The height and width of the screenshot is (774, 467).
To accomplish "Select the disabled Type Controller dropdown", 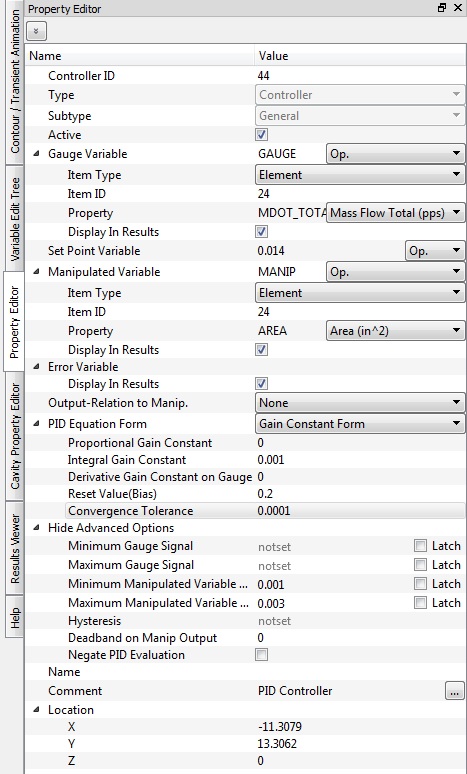I will 360,94.
